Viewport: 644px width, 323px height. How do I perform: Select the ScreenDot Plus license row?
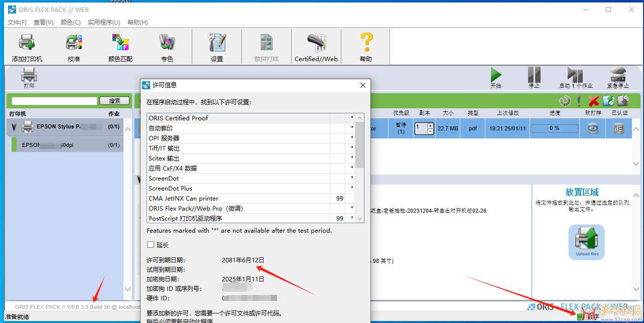251,188
